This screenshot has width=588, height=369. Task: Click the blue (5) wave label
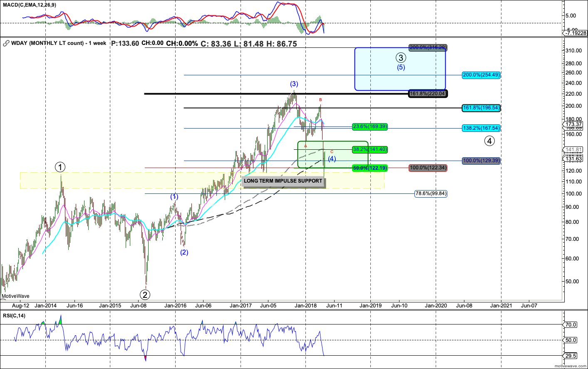401,67
